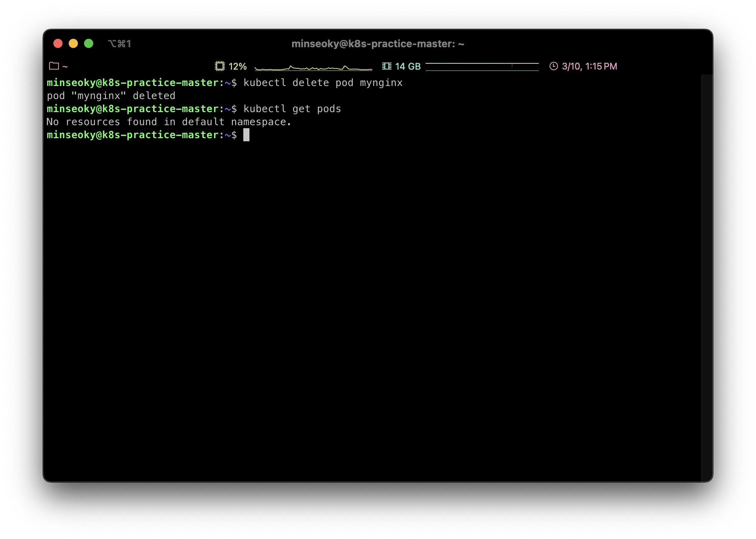Click the memory RAM icon

[386, 66]
